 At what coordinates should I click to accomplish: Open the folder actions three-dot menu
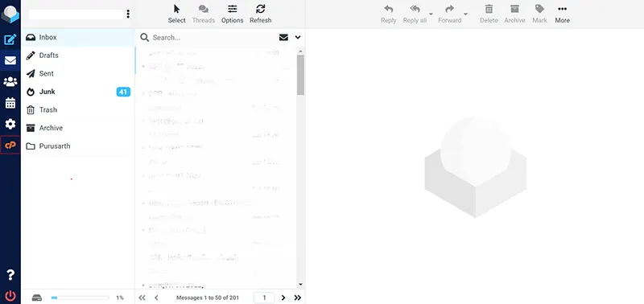click(128, 14)
